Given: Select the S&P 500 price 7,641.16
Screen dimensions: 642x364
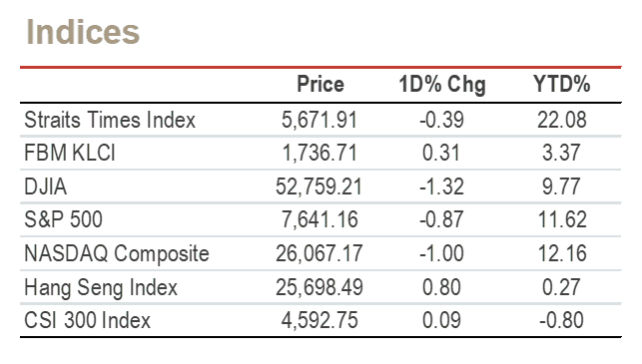Looking at the screenshot, I should coord(320,220).
